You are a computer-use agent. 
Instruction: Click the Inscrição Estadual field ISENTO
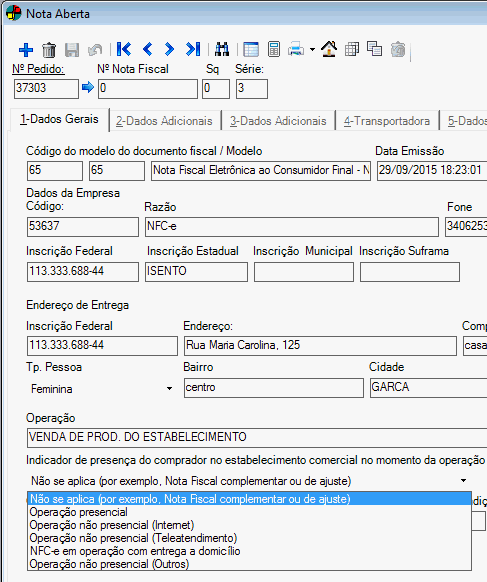coord(196,272)
